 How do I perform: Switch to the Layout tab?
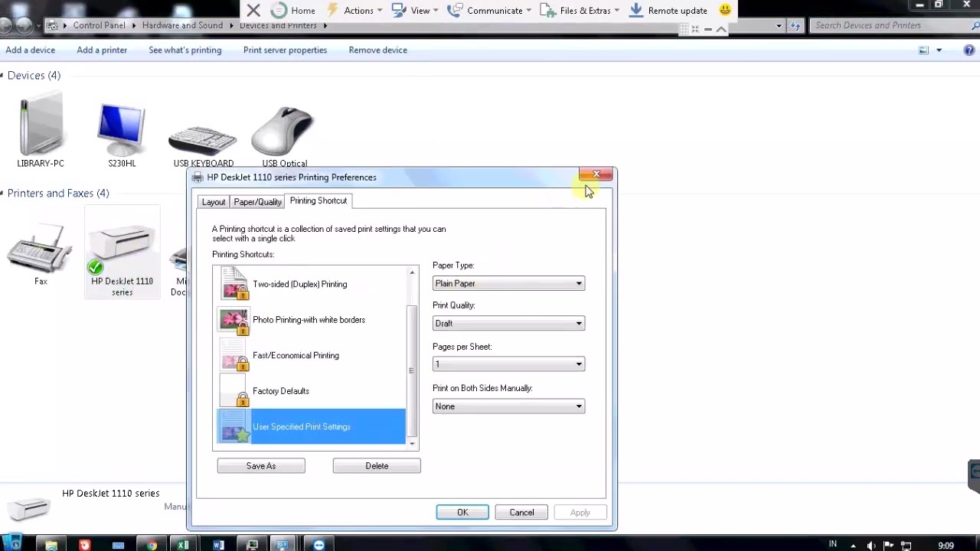pos(214,202)
